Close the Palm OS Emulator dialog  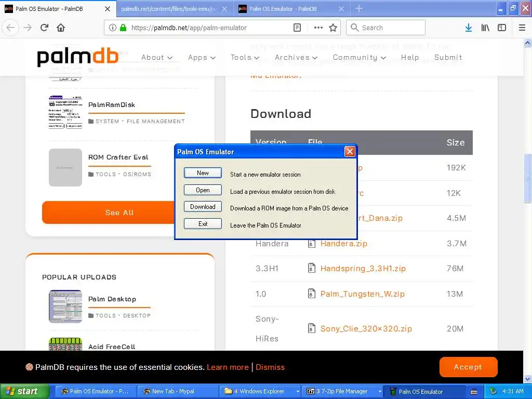coord(350,151)
